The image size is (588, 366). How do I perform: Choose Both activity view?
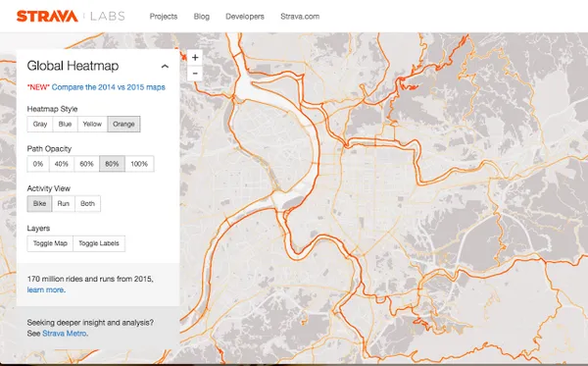point(88,204)
